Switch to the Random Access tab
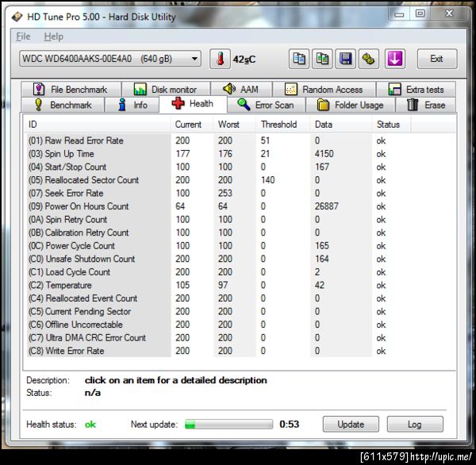Viewport: 476px width, 465px height. [x=324, y=90]
